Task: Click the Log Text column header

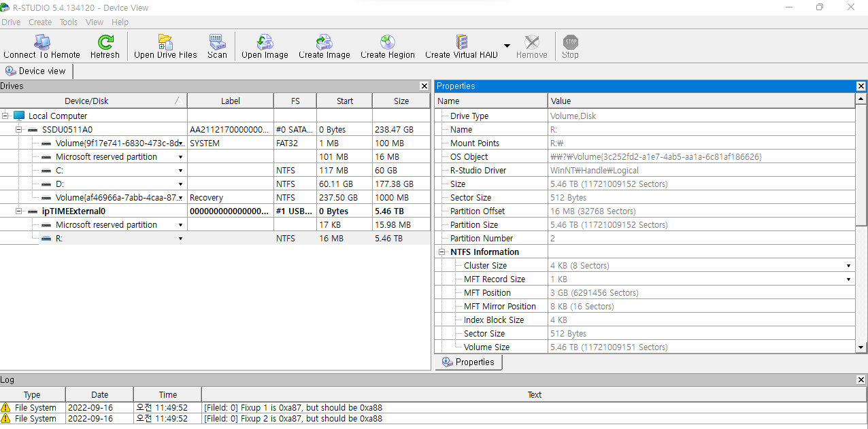Action: click(x=535, y=394)
